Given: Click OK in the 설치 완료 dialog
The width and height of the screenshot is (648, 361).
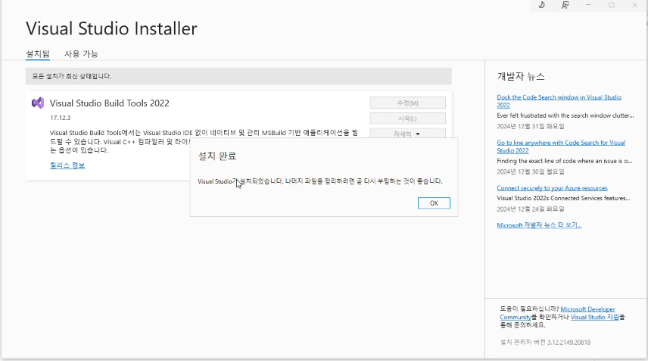Looking at the screenshot, I should (434, 203).
